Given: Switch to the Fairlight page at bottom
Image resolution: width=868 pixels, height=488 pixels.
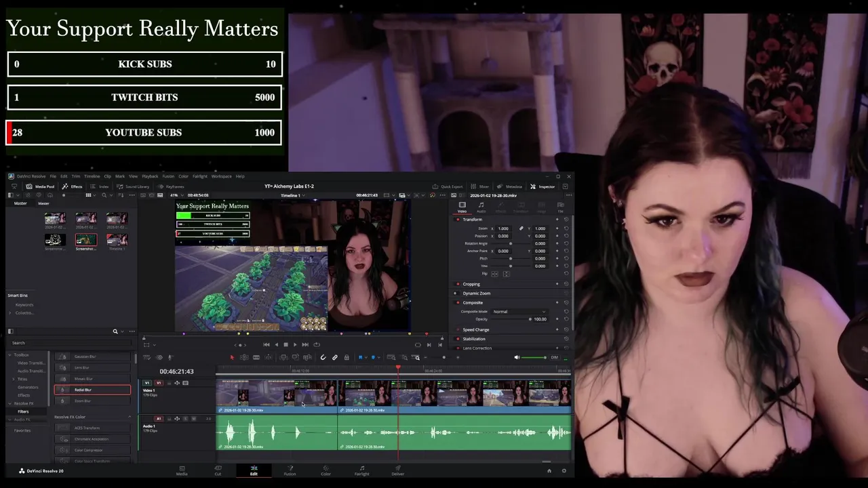Looking at the screenshot, I should point(361,470).
